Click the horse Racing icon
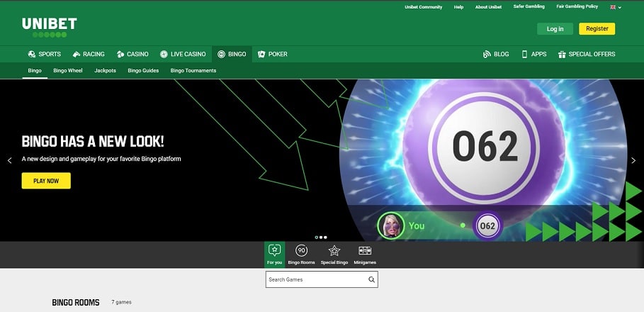644x312 pixels. [77, 54]
